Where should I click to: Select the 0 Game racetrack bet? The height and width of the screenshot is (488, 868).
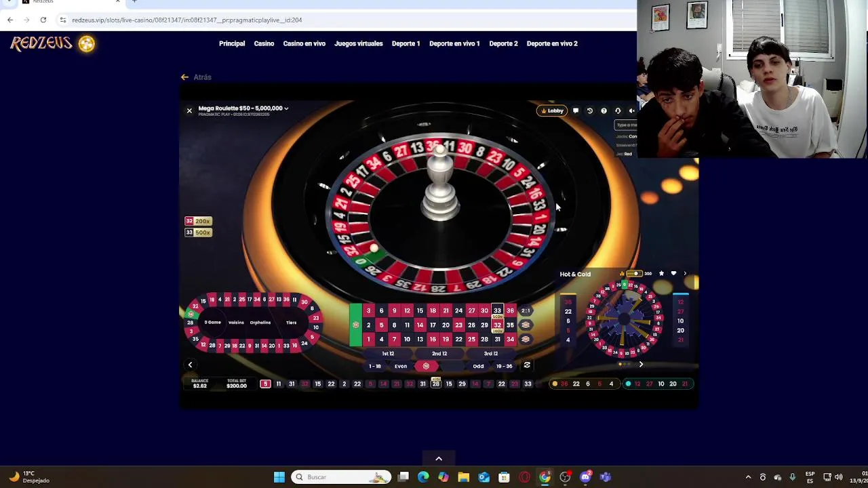[213, 323]
